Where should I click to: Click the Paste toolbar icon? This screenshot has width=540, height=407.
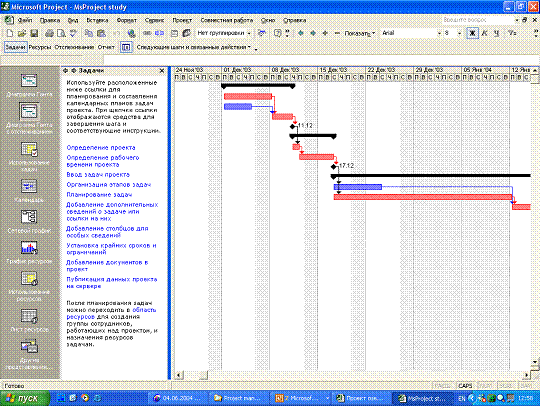[x=101, y=33]
